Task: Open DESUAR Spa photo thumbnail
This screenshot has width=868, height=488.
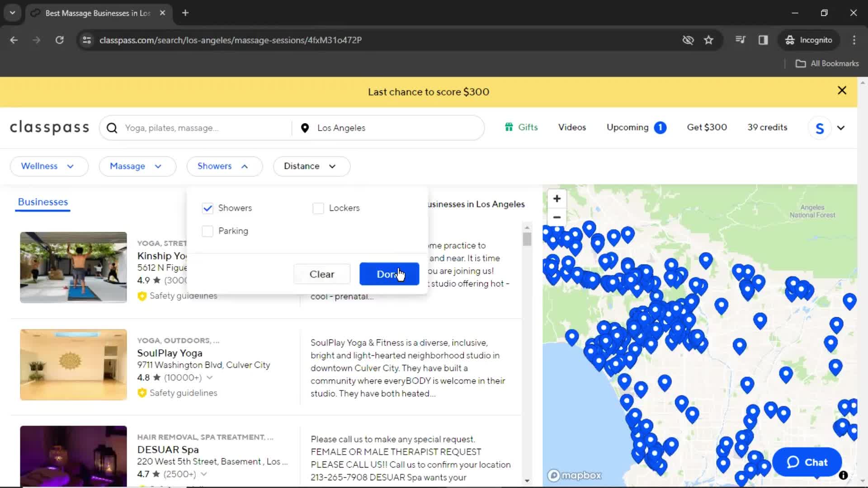Action: click(x=73, y=456)
